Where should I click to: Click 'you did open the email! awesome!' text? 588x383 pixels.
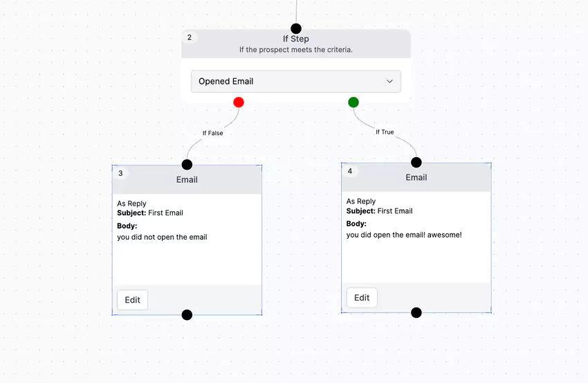pyautogui.click(x=404, y=235)
